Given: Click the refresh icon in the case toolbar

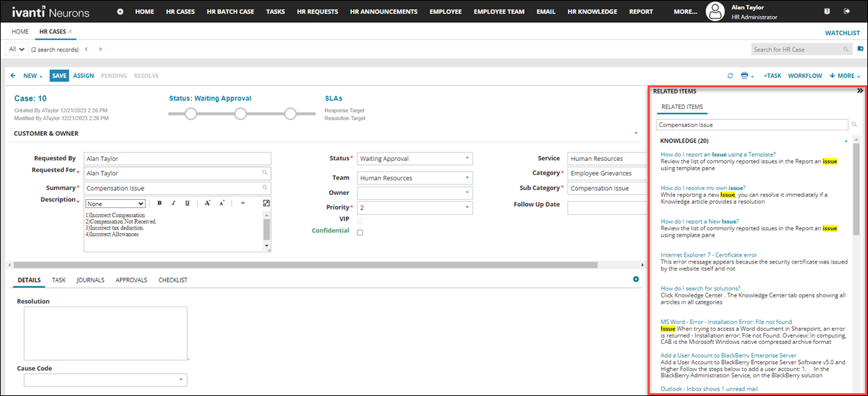Looking at the screenshot, I should [x=730, y=76].
